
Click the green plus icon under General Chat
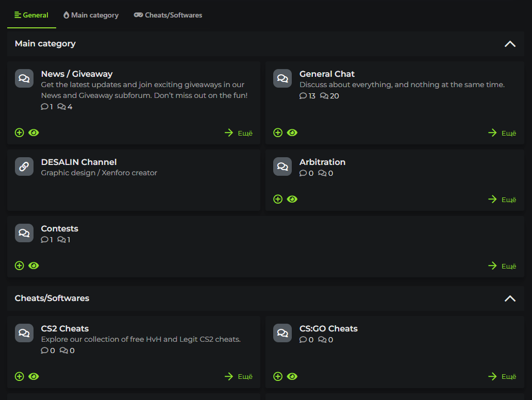tap(278, 133)
